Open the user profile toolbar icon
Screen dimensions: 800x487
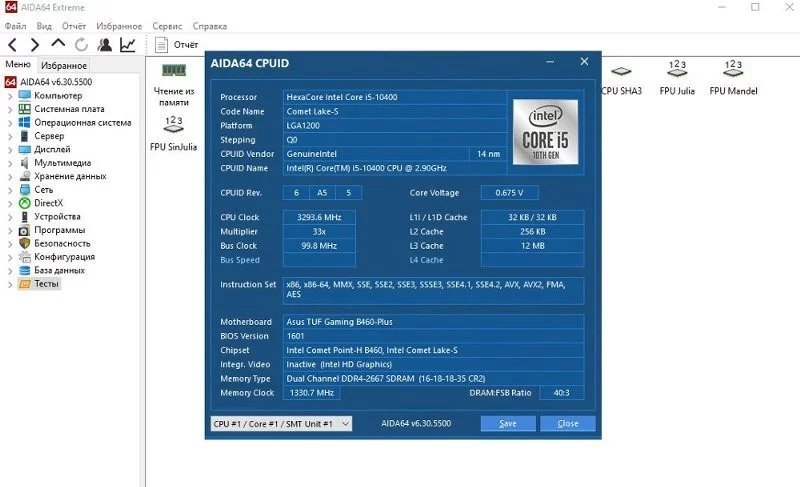[x=105, y=45]
